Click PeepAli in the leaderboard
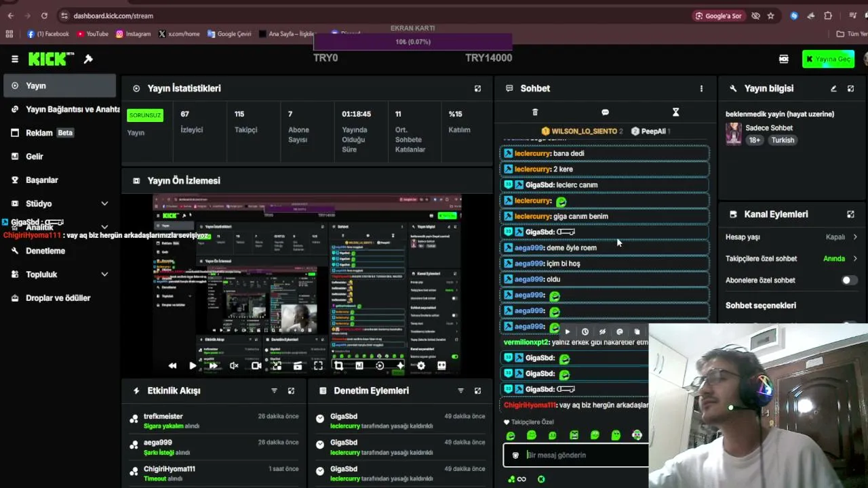Screen dimensions: 868x488 pos(650,131)
